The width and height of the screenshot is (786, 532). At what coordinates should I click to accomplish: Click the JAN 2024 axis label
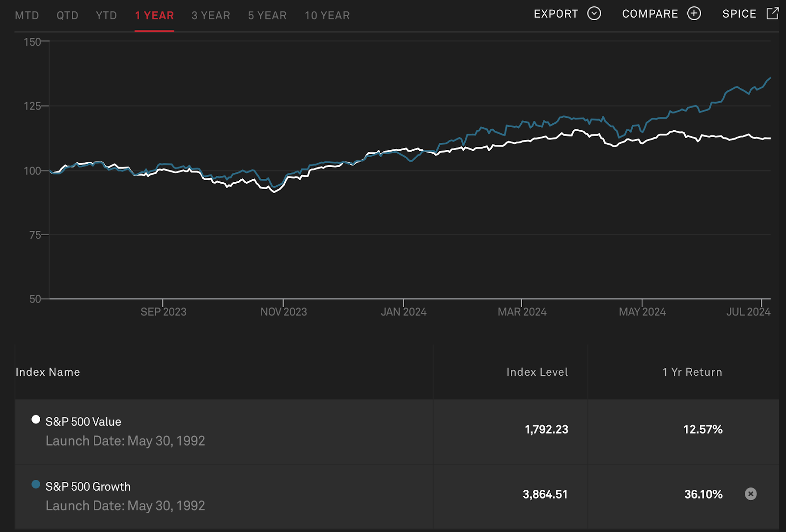(x=404, y=312)
